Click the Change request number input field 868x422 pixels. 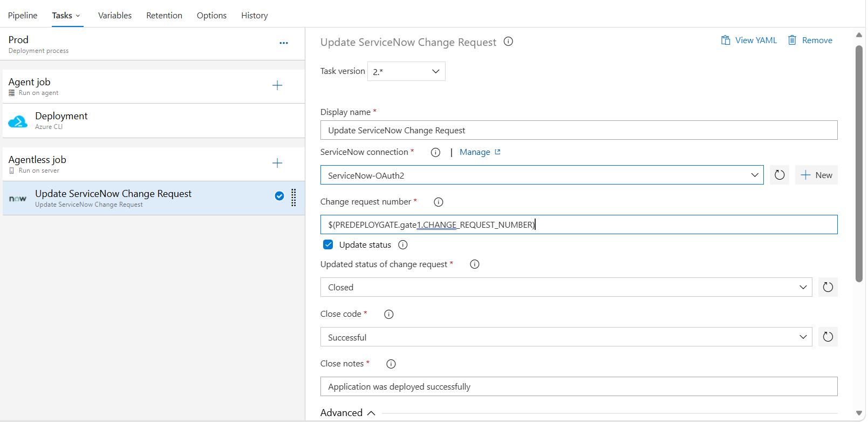tap(579, 224)
